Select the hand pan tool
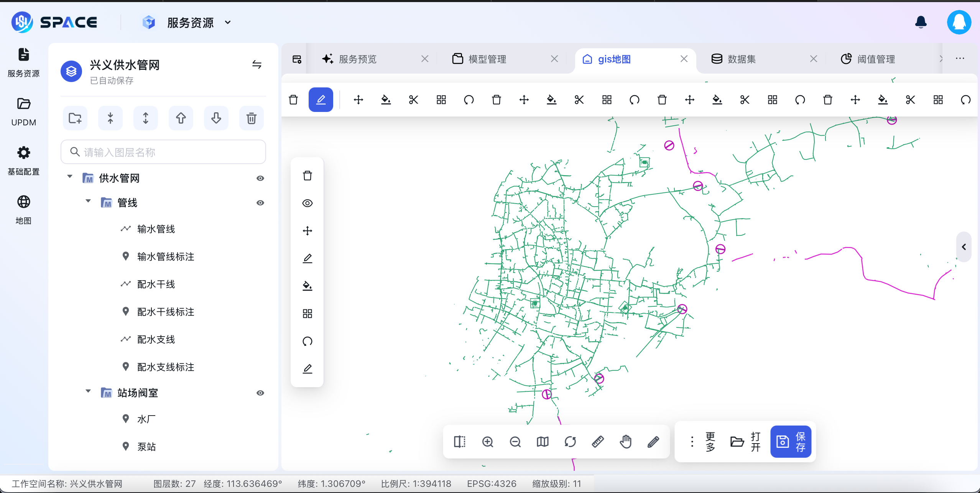 pyautogui.click(x=625, y=442)
